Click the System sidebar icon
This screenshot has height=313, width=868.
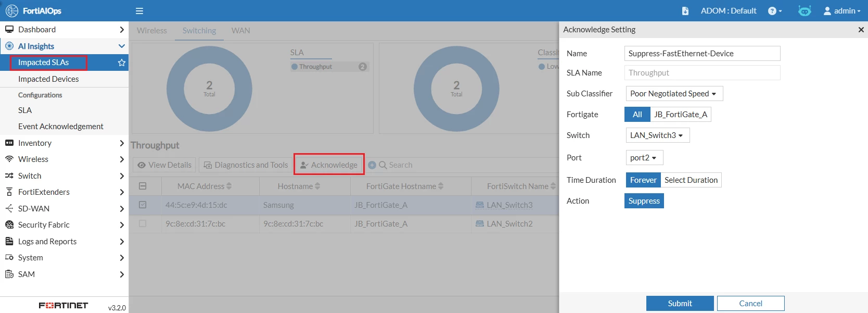tap(9, 258)
